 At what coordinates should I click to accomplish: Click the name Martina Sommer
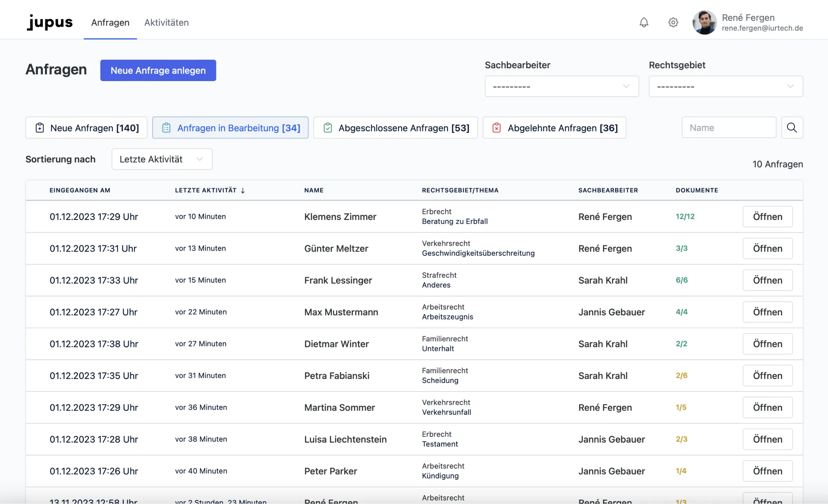coord(339,408)
